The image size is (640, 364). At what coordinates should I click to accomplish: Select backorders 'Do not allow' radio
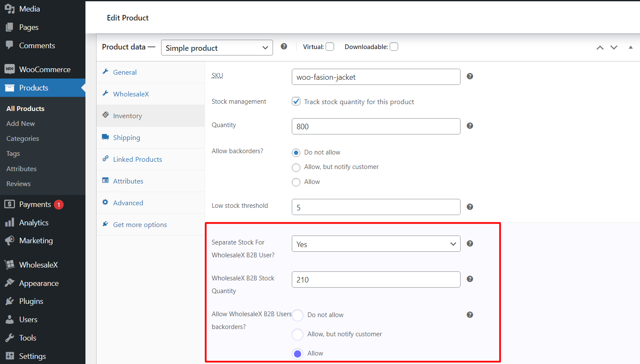pyautogui.click(x=296, y=153)
